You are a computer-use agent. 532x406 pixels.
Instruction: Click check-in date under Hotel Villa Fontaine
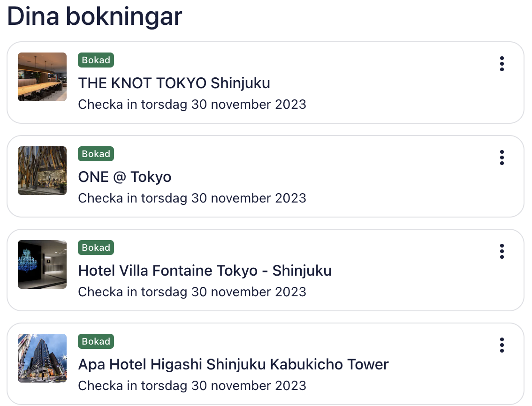coord(192,292)
